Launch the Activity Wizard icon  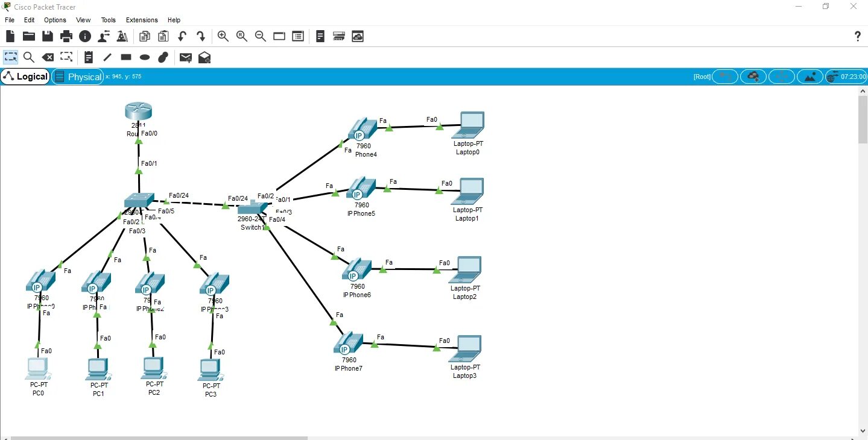122,37
